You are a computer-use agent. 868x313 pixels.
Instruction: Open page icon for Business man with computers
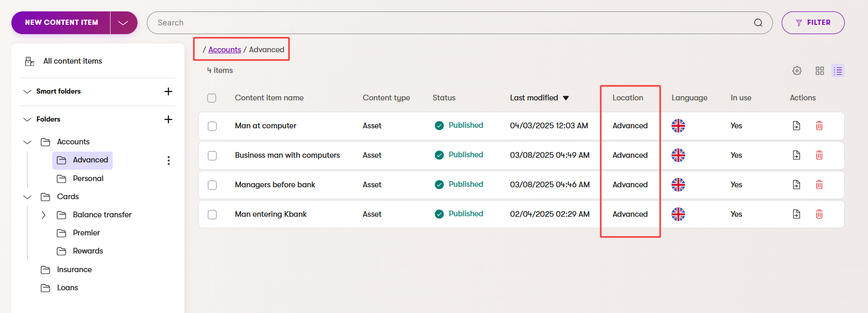[x=797, y=155]
